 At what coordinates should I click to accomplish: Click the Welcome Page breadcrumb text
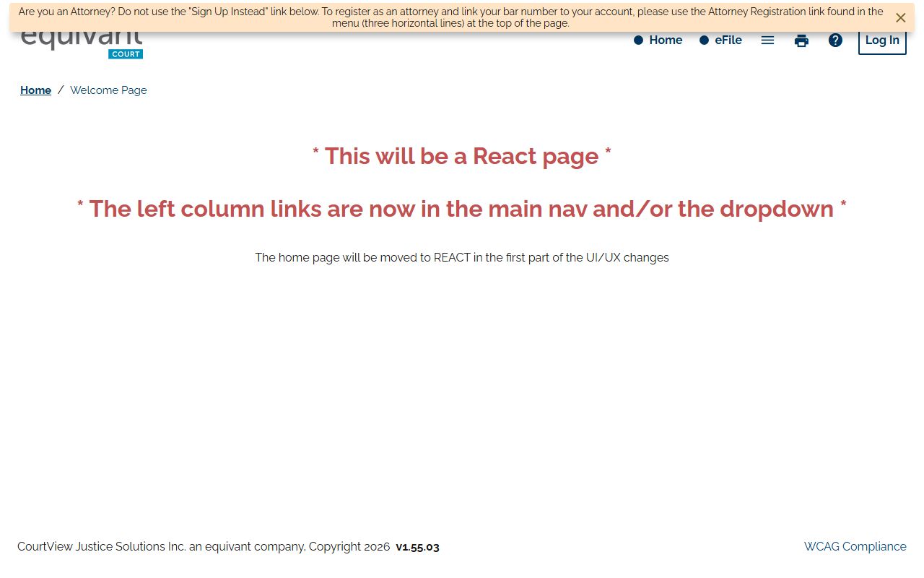(x=108, y=90)
